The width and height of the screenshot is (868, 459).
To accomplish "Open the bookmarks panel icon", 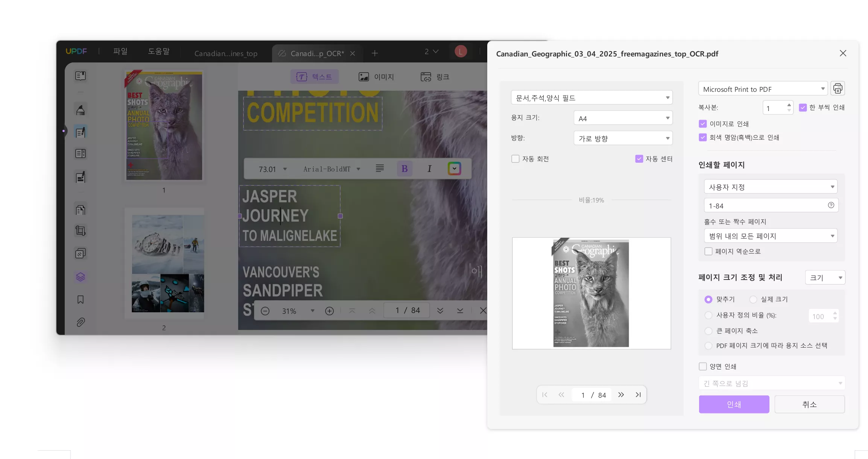I will click(x=81, y=299).
